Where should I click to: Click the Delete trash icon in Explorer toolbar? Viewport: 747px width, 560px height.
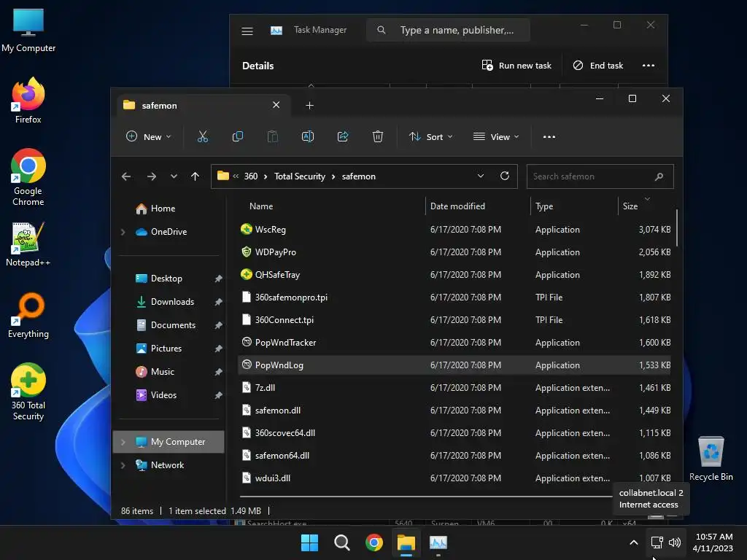point(378,136)
